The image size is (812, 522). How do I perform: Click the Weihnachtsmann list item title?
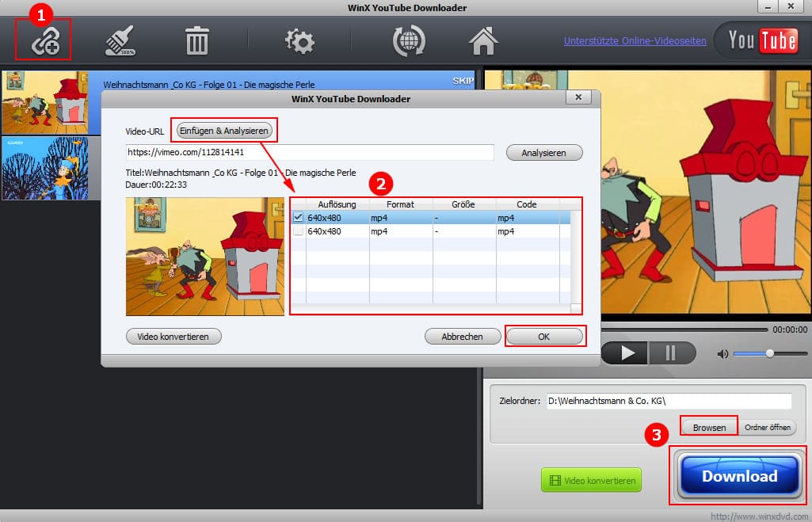click(208, 85)
